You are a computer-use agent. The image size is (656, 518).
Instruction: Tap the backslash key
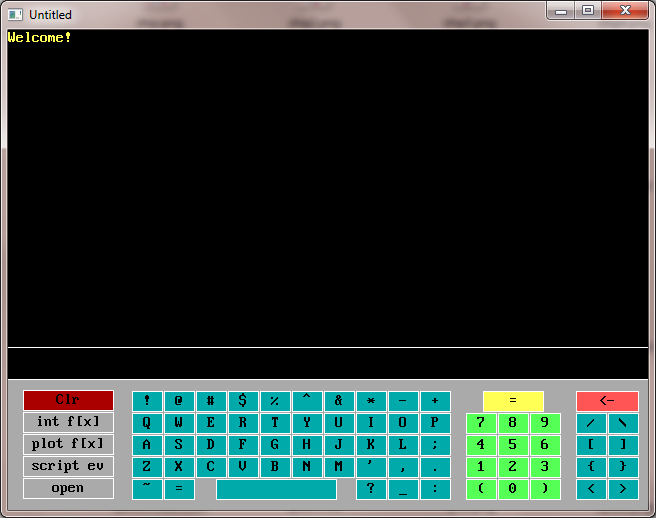pos(623,423)
